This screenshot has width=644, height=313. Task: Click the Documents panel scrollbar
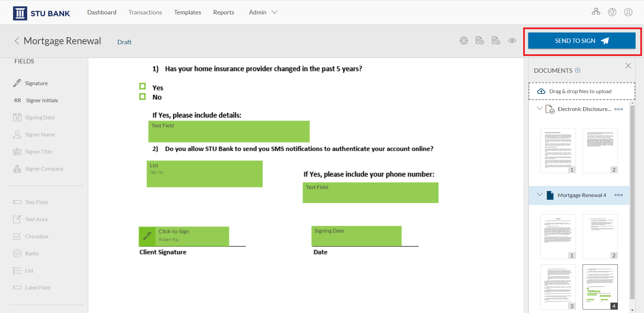click(x=632, y=202)
